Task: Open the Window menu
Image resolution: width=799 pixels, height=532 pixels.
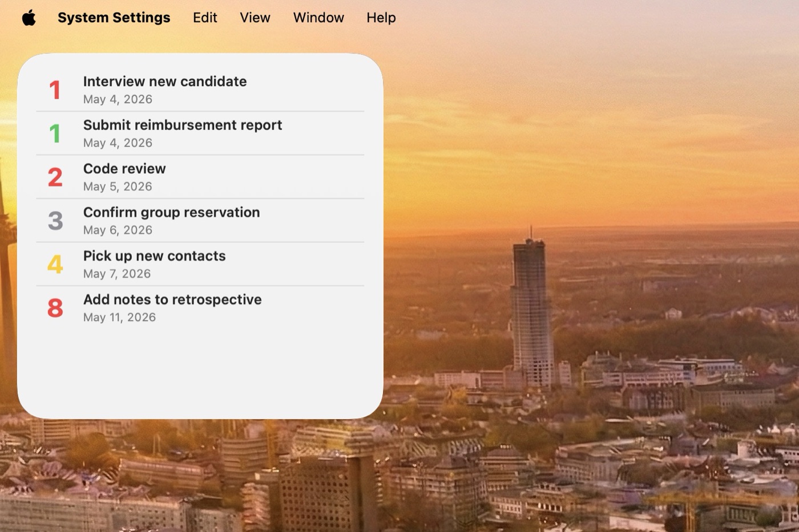Action: click(x=318, y=18)
